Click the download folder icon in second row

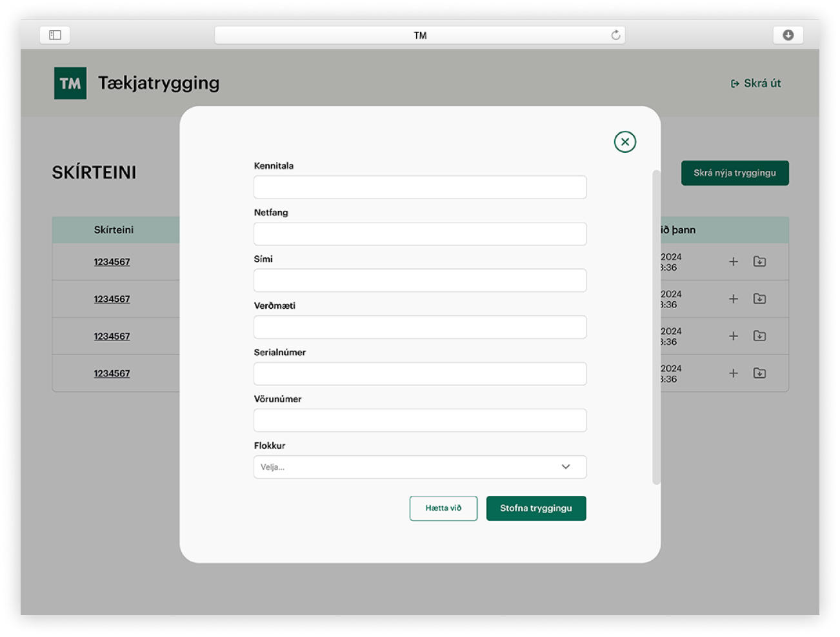[759, 299]
